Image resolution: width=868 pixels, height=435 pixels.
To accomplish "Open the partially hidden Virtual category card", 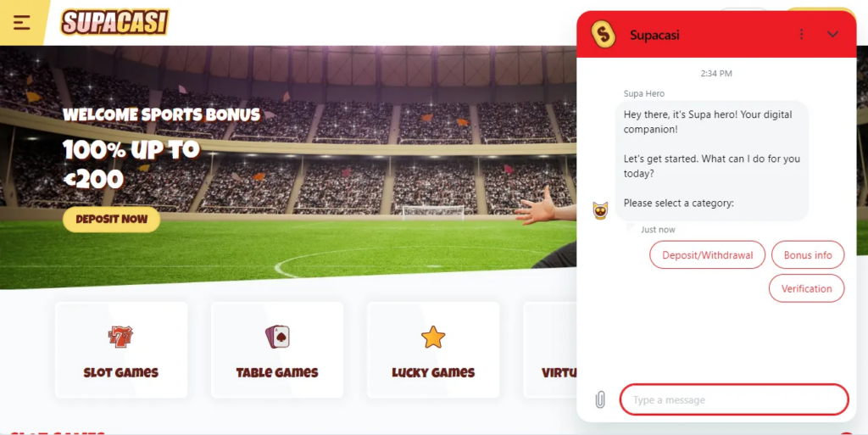I will tap(549, 349).
